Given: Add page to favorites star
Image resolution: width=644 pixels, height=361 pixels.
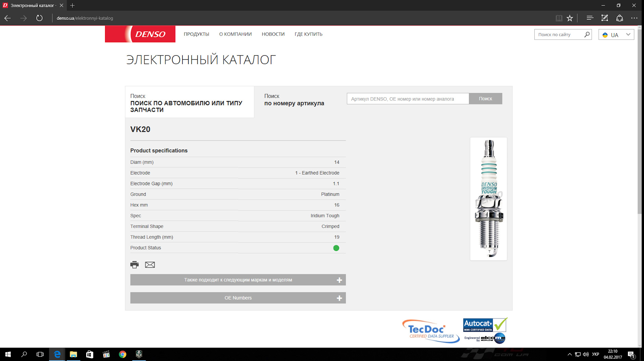Looking at the screenshot, I should pos(570,18).
